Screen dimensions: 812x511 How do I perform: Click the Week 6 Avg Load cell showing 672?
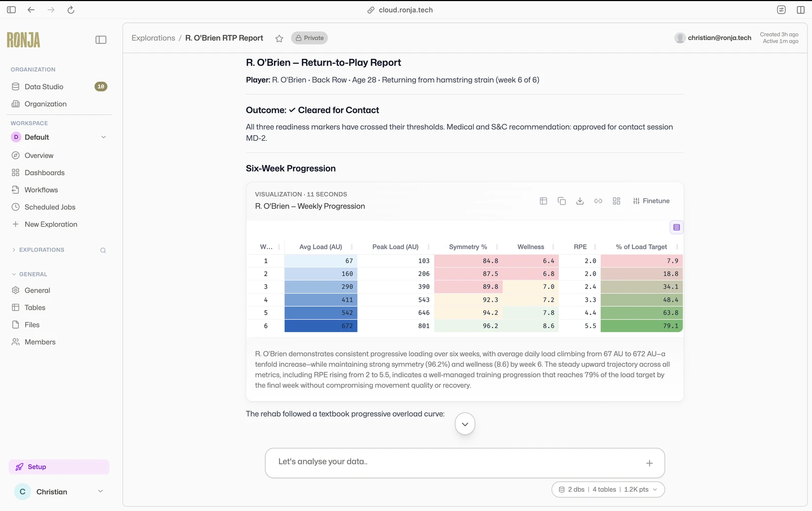tap(321, 326)
